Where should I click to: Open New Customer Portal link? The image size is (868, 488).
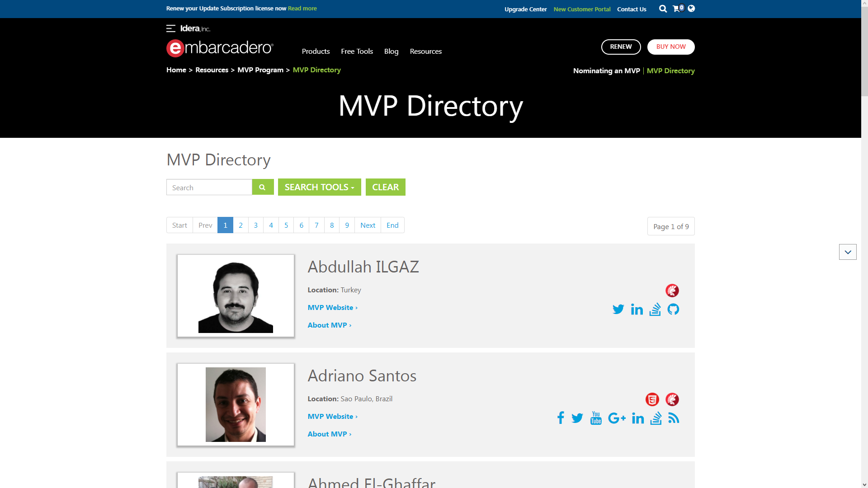[582, 9]
